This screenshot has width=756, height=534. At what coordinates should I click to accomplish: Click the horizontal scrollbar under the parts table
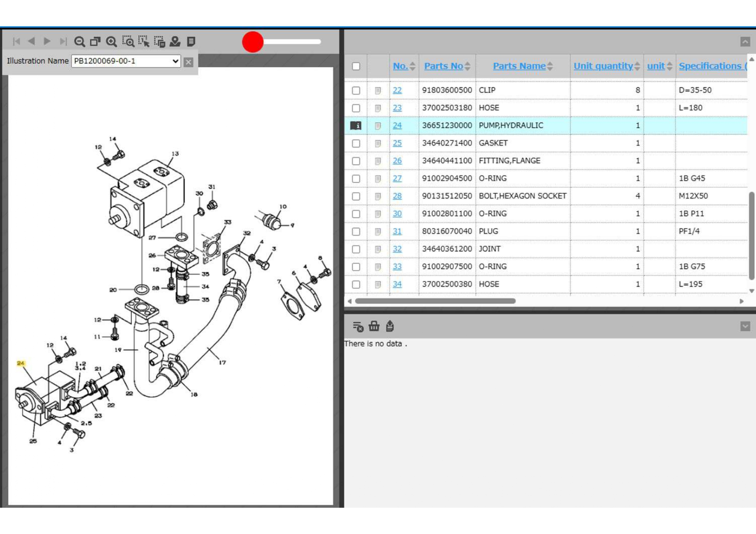pyautogui.click(x=435, y=301)
